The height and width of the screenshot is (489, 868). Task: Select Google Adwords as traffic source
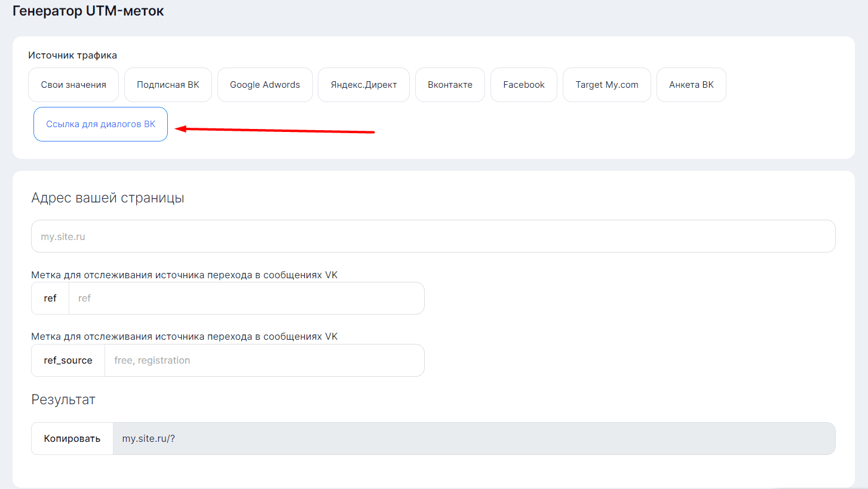[x=265, y=85]
